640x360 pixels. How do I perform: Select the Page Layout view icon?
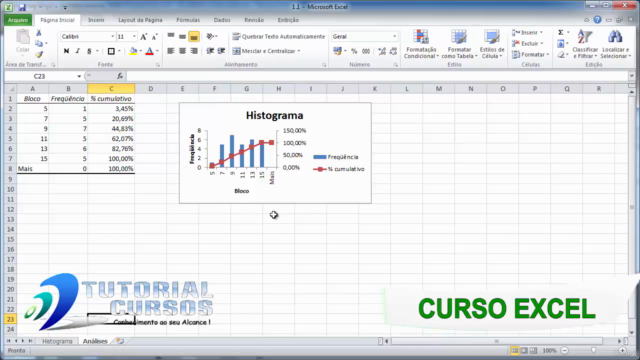coord(524,351)
